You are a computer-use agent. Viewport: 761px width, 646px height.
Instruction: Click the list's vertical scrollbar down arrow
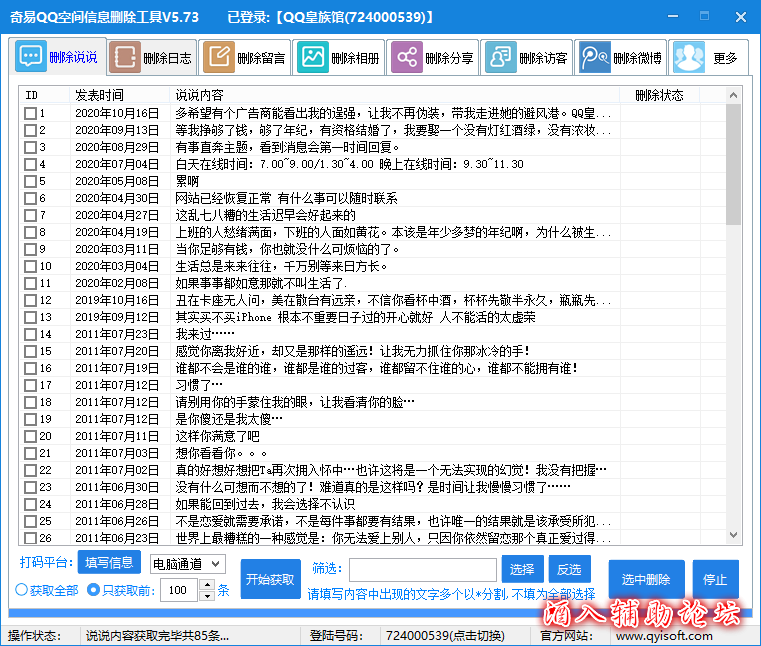coord(734,537)
